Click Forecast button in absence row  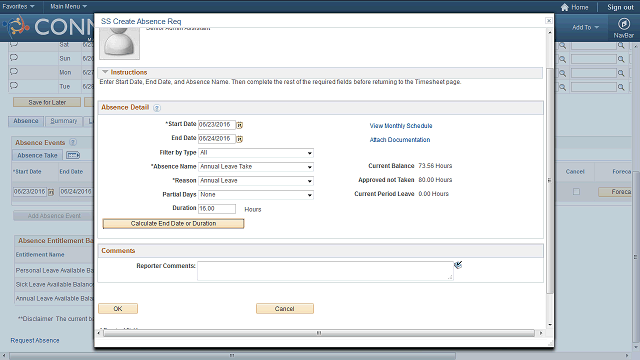point(615,192)
